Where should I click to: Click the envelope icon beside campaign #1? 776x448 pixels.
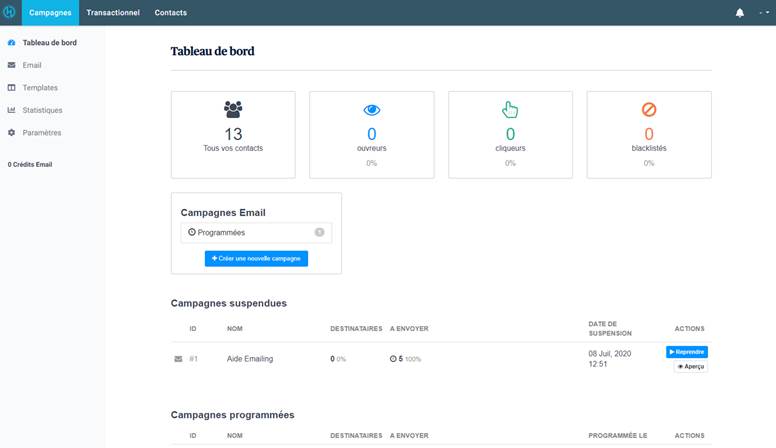[179, 358]
